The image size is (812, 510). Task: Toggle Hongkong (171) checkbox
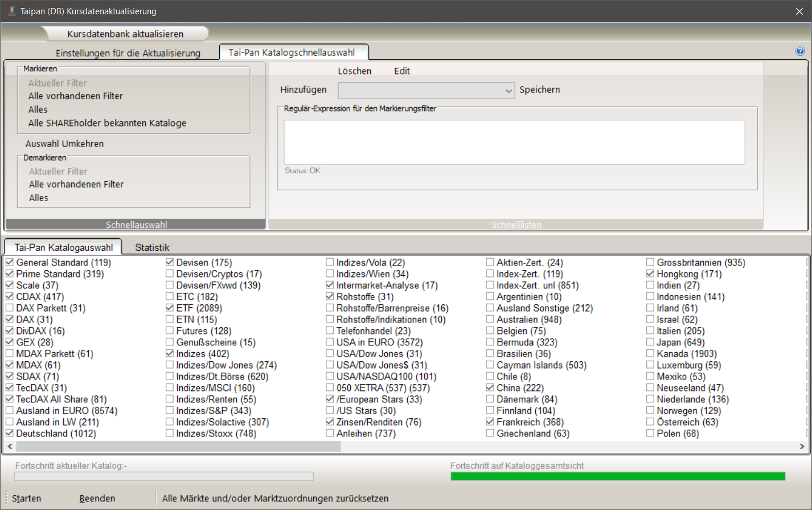[x=650, y=274]
